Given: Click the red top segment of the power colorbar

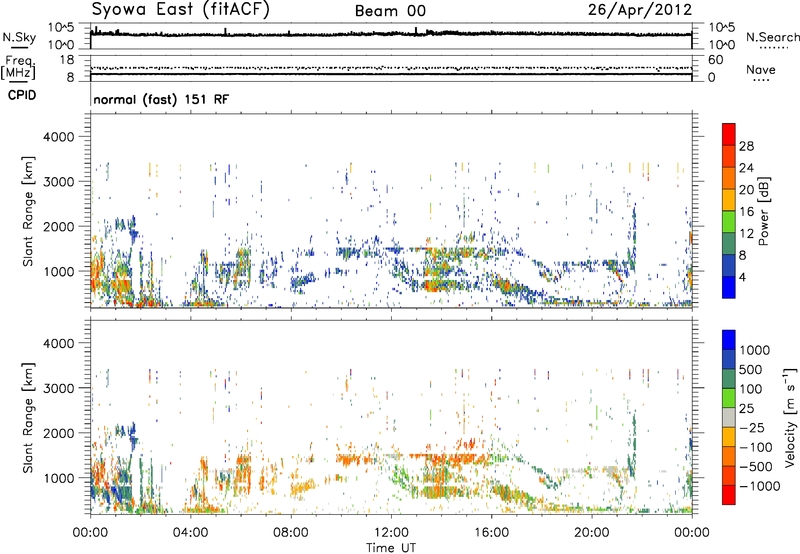Looking at the screenshot, I should coord(729,134).
